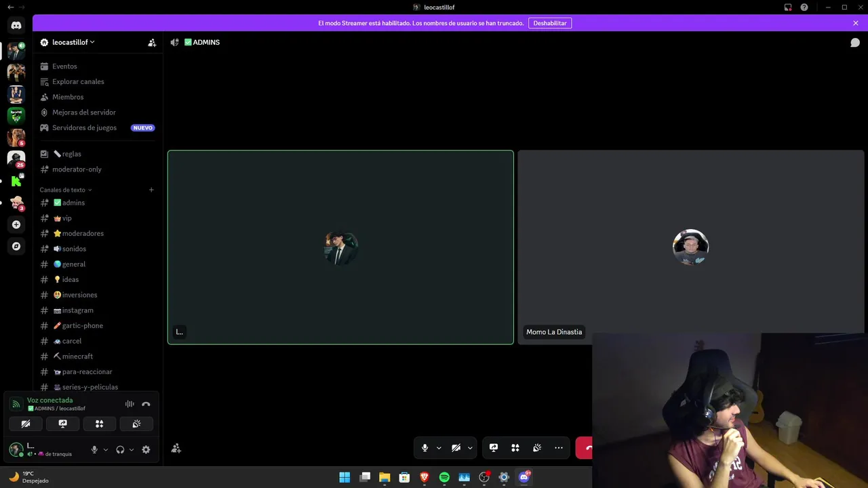Viewport: 868px width, 488px height.
Task: Open inbox icon in title bar
Action: click(x=788, y=7)
